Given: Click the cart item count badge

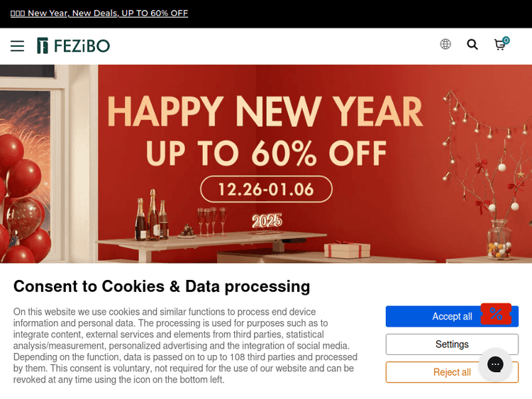Looking at the screenshot, I should pos(506,40).
